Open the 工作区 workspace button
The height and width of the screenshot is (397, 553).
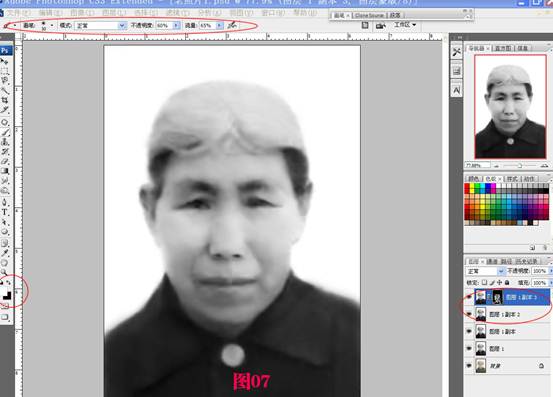[x=405, y=25]
